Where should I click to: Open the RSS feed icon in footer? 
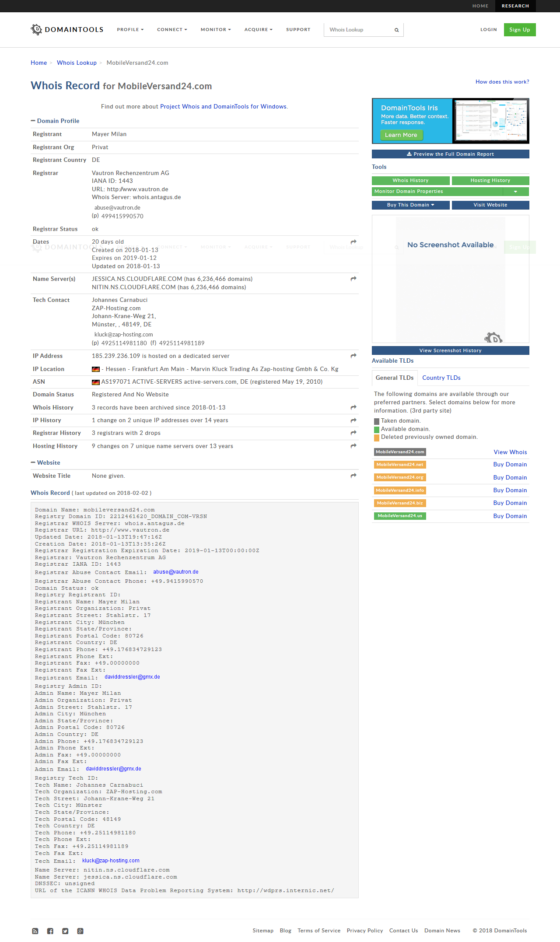35,931
